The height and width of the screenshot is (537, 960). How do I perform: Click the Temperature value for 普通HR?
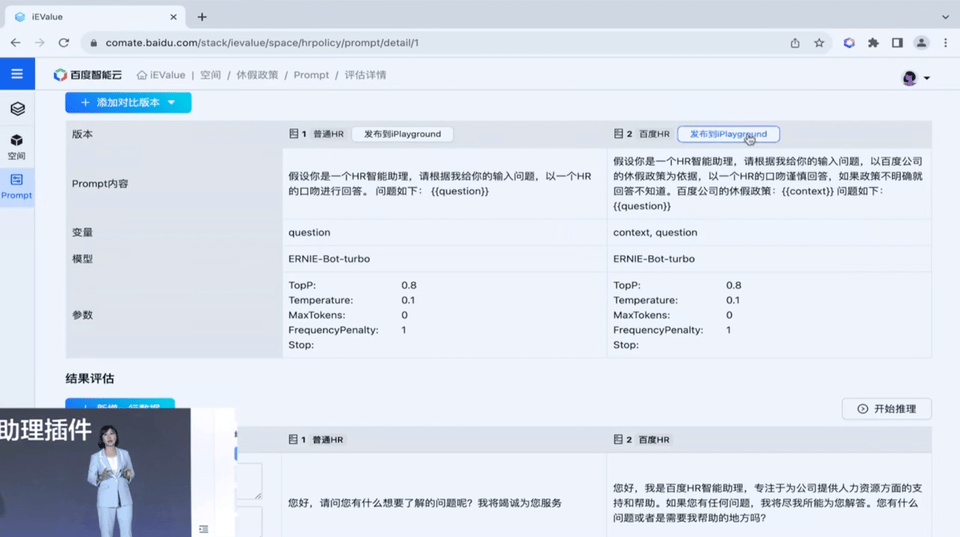click(x=408, y=300)
